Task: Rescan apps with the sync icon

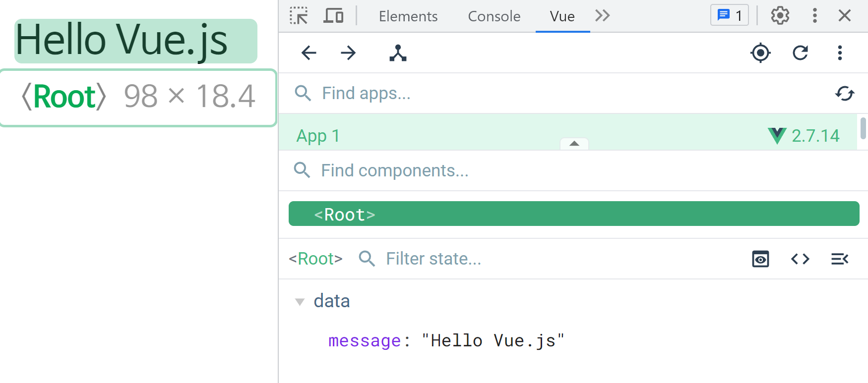Action: click(x=845, y=93)
